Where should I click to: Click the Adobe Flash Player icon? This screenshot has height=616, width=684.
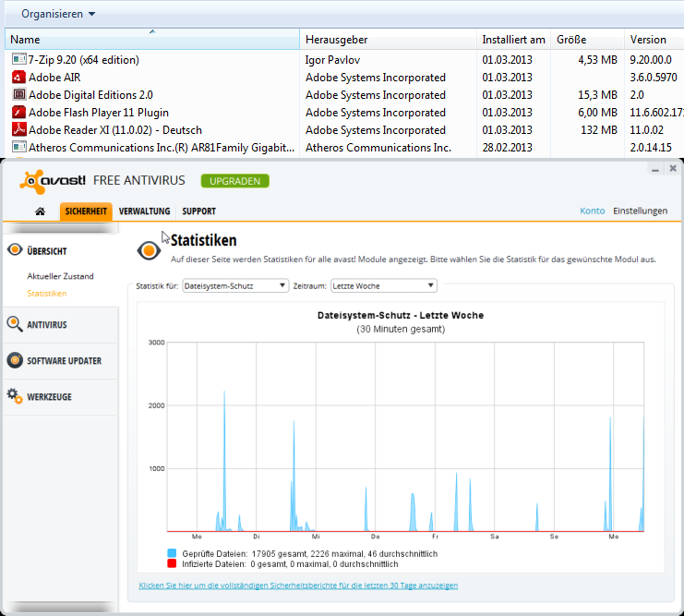18,113
